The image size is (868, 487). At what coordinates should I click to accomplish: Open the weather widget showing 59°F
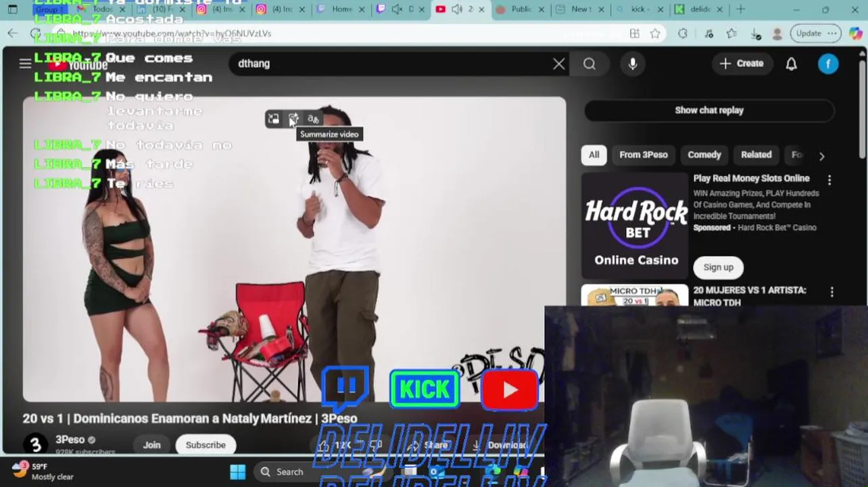point(43,471)
